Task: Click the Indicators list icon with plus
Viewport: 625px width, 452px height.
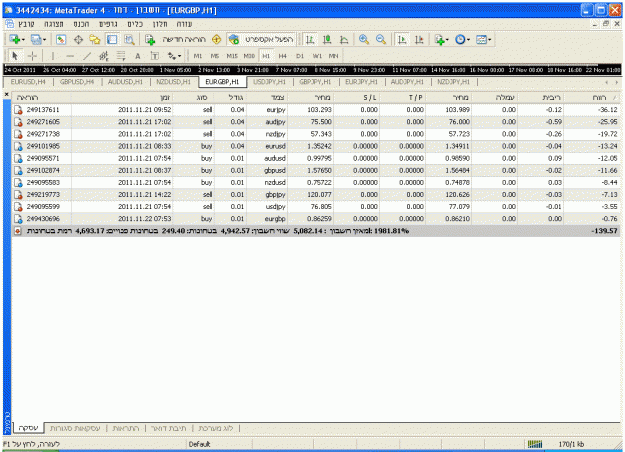Action: 439,39
